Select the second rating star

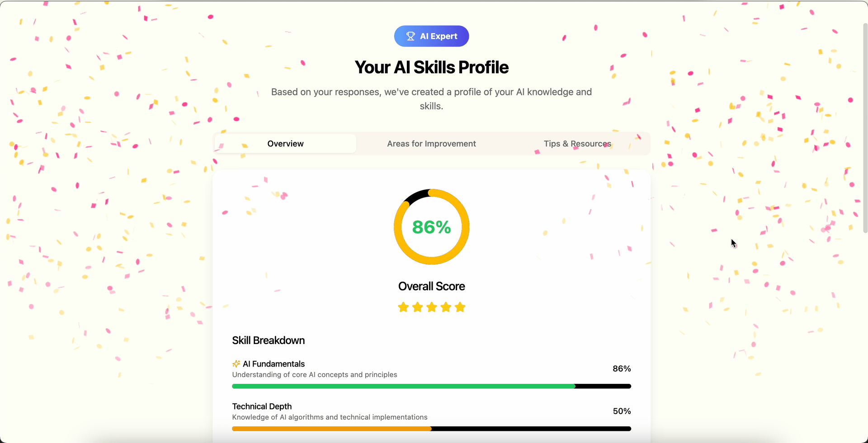point(418,307)
